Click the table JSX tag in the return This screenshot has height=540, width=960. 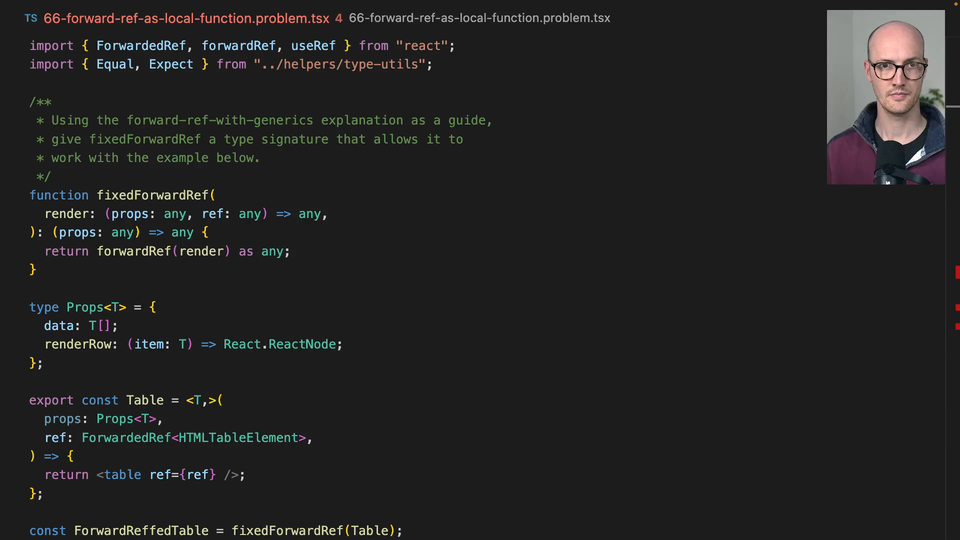pyautogui.click(x=122, y=474)
